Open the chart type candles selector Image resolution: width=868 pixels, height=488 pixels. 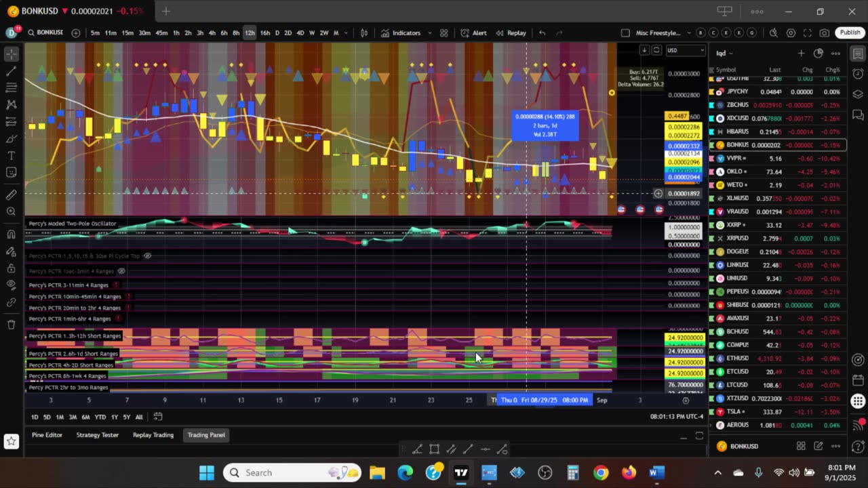[x=364, y=33]
